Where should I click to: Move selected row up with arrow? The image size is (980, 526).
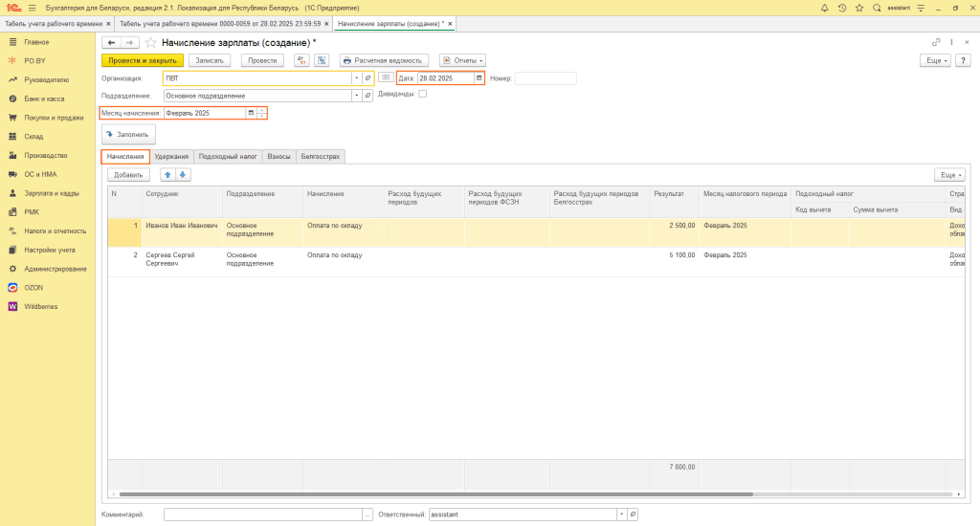click(167, 175)
